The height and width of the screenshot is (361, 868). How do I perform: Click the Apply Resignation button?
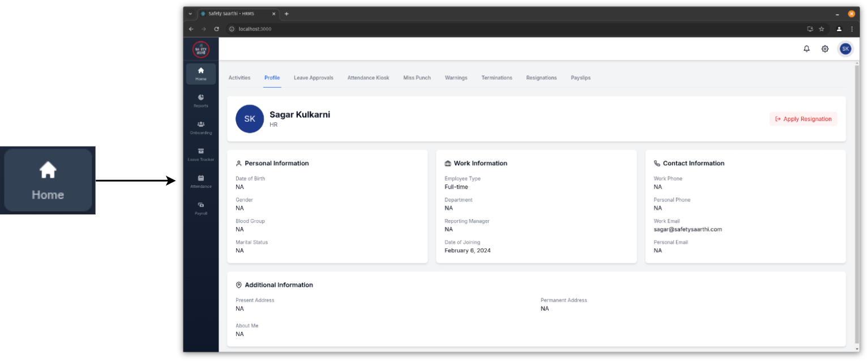803,119
